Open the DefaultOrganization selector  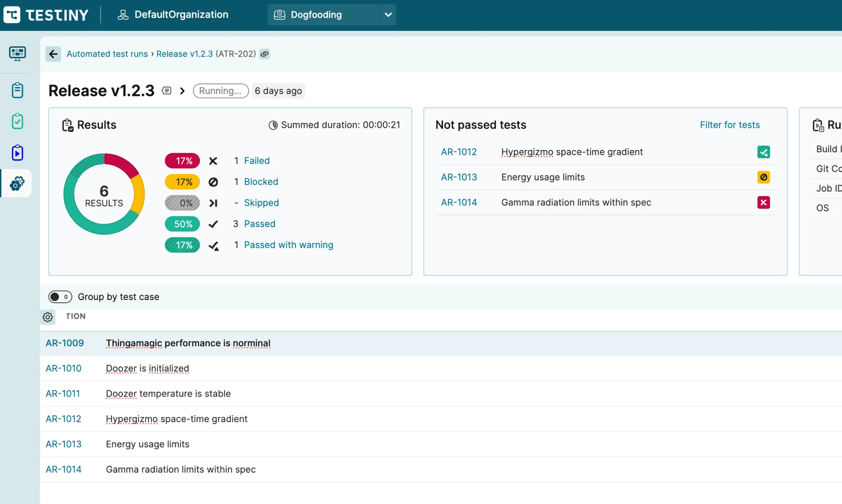173,15
